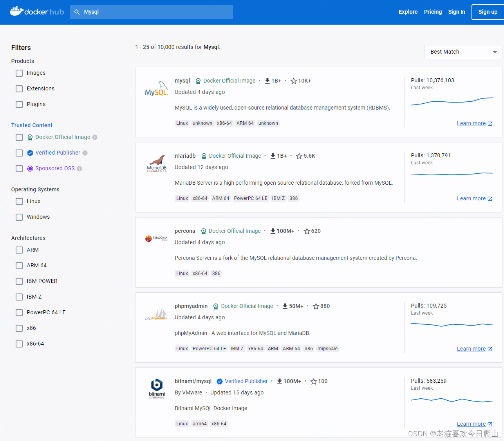Click the Percona logo image
504x441 pixels.
156,238
